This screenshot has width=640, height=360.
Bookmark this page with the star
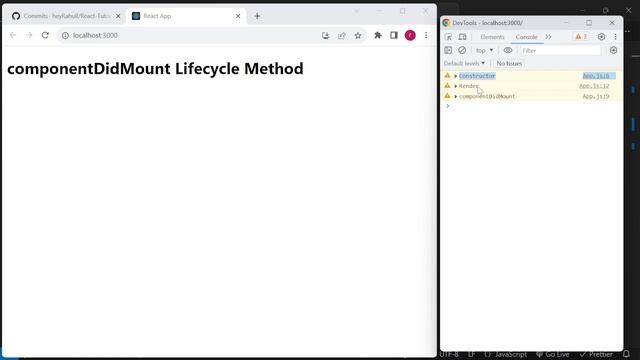pyautogui.click(x=358, y=36)
